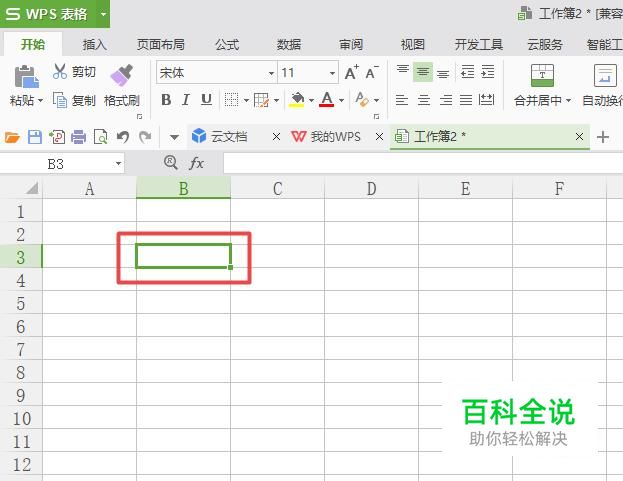Expand the fill color dropdown arrow
623x481 pixels.
tap(311, 100)
